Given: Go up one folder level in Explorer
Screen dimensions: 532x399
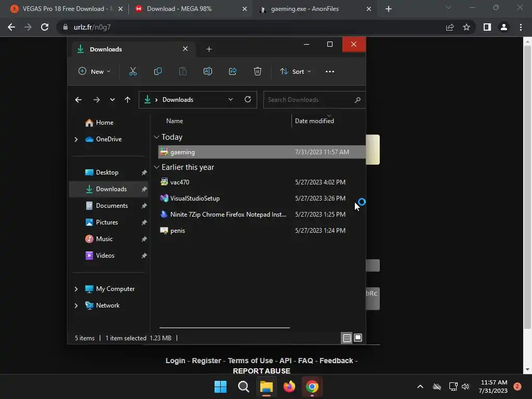Looking at the screenshot, I should (x=128, y=100).
